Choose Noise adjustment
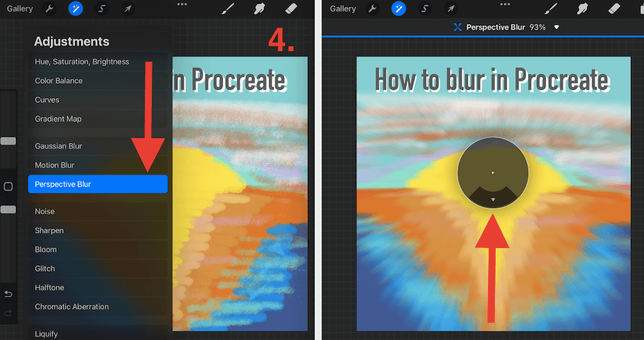The height and width of the screenshot is (340, 644). coord(98,211)
